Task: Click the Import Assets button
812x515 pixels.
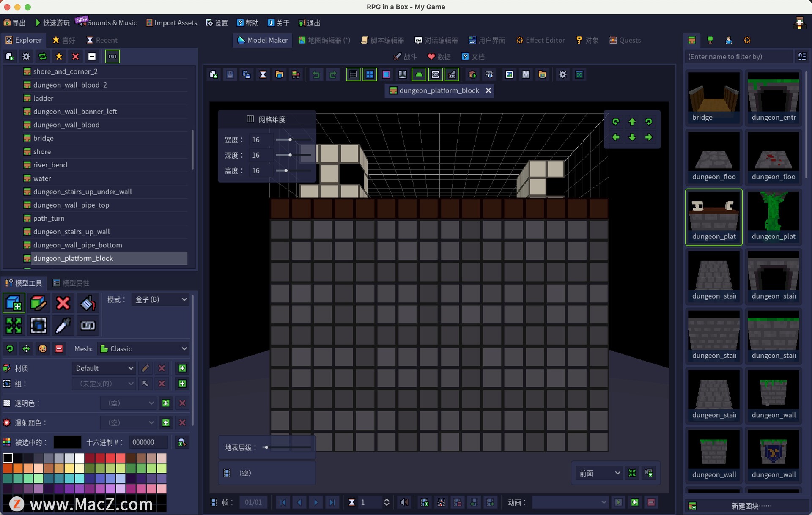Action: pos(172,23)
